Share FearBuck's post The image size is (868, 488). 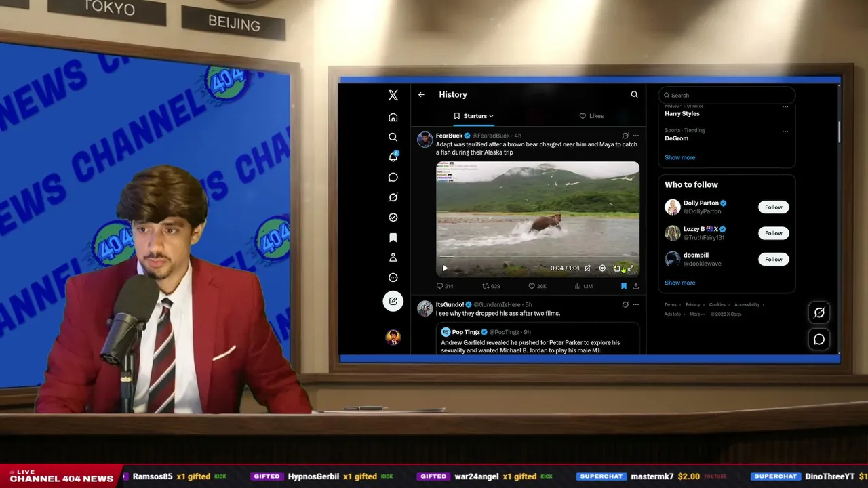click(x=636, y=287)
